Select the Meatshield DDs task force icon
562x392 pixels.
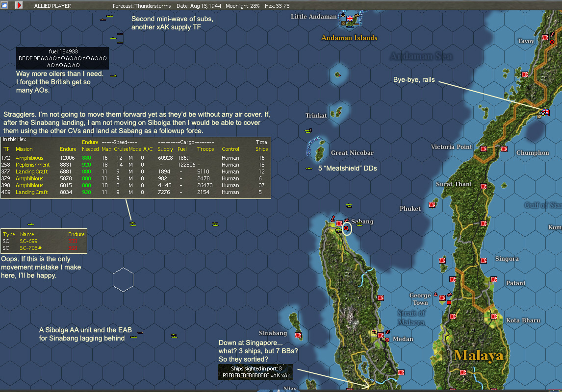click(309, 168)
